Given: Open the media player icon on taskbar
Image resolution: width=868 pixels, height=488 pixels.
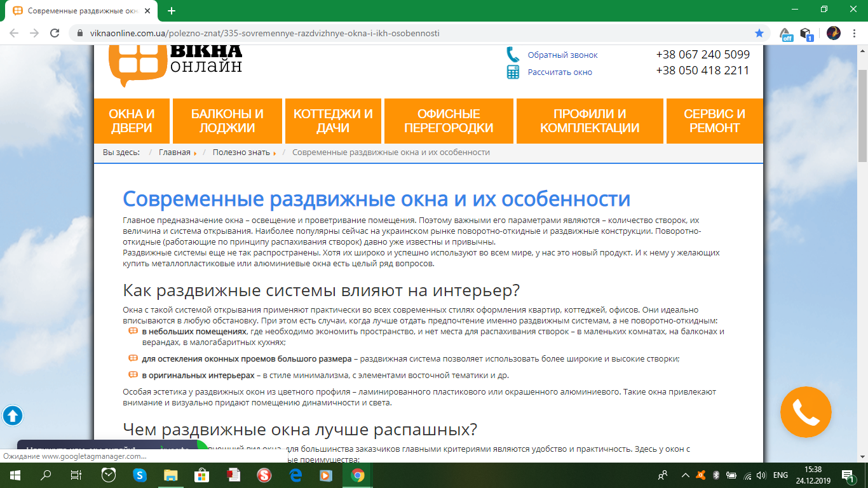Looking at the screenshot, I should pyautogui.click(x=326, y=475).
